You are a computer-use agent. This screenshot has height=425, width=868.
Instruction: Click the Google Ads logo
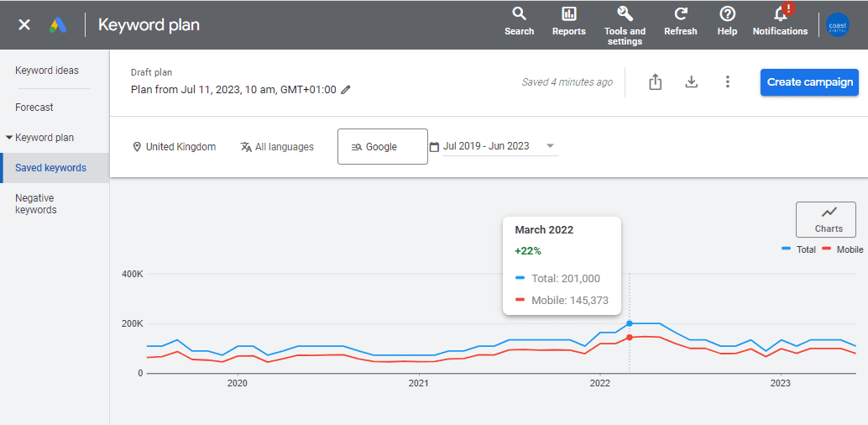[x=58, y=24]
